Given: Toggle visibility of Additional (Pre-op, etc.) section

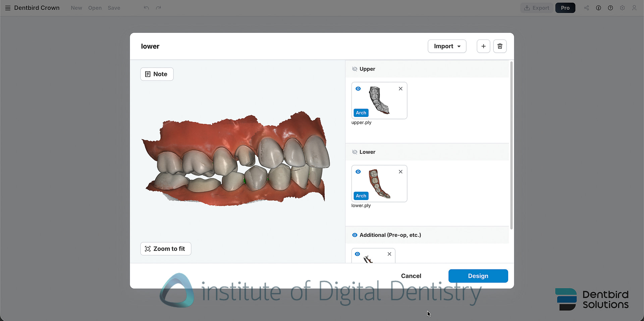Looking at the screenshot, I should point(355,235).
